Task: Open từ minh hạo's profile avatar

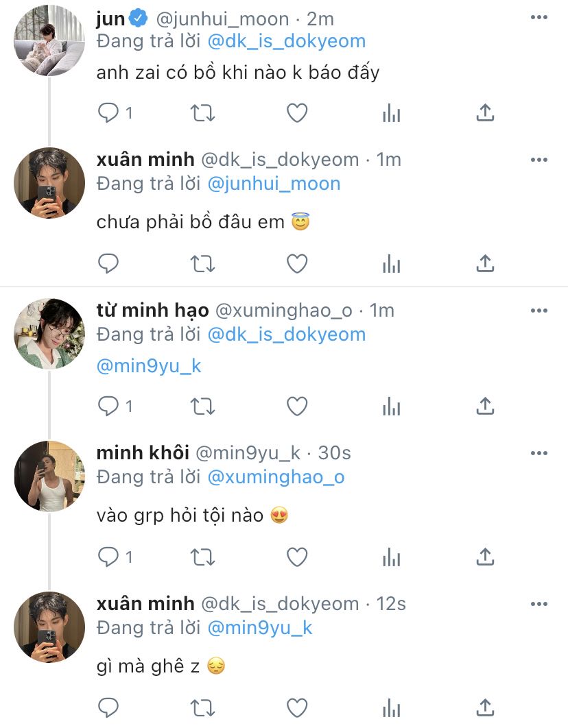Action: click(49, 334)
